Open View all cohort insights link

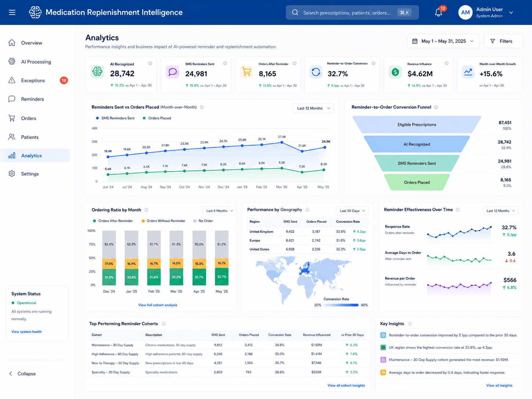point(346,385)
